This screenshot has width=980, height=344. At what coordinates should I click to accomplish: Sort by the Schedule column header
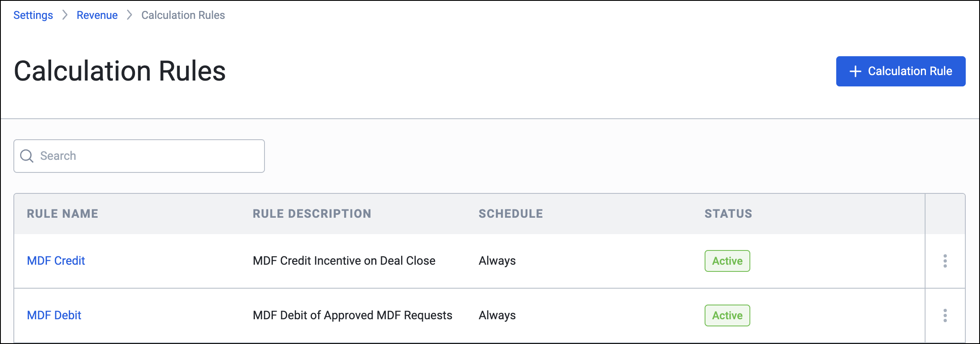pyautogui.click(x=511, y=214)
